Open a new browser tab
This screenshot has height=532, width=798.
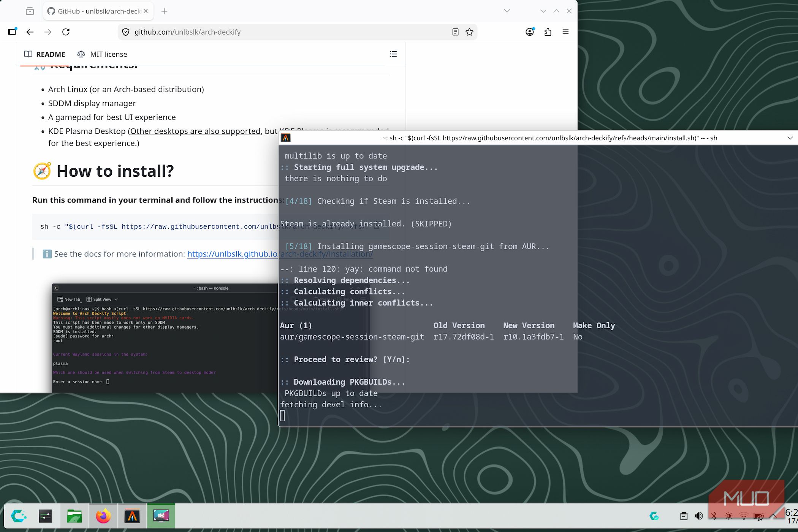(x=164, y=11)
